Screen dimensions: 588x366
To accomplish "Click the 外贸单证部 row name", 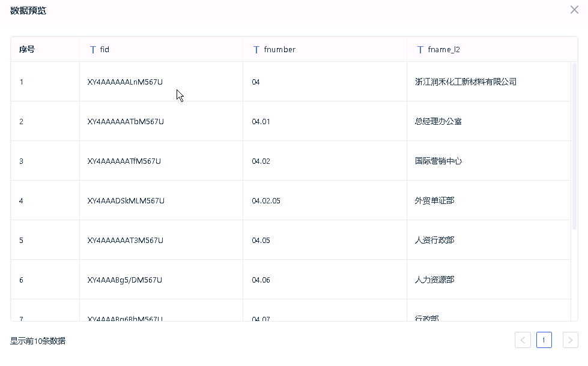I will [x=434, y=201].
